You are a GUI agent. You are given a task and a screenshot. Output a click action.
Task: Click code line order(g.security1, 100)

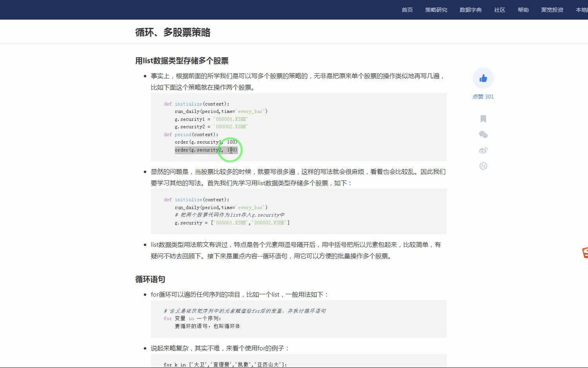pyautogui.click(x=206, y=142)
